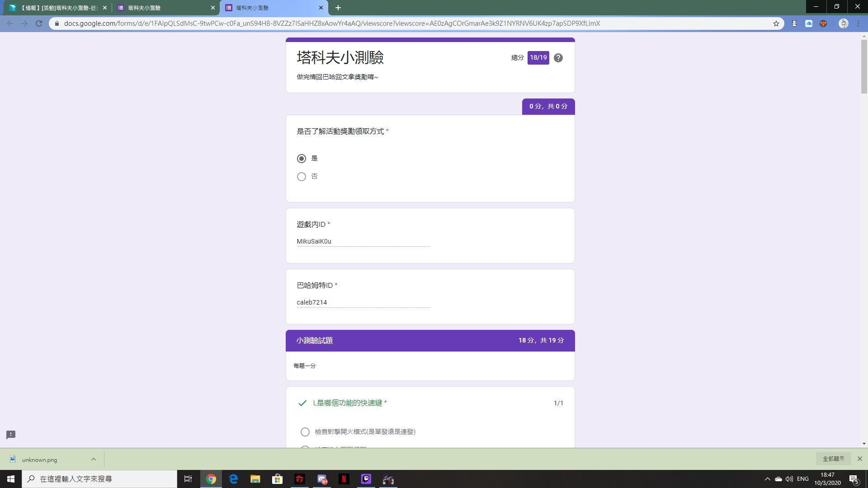868x488 pixels.
Task: Click the 小測驗試題 section header
Action: coord(430,341)
